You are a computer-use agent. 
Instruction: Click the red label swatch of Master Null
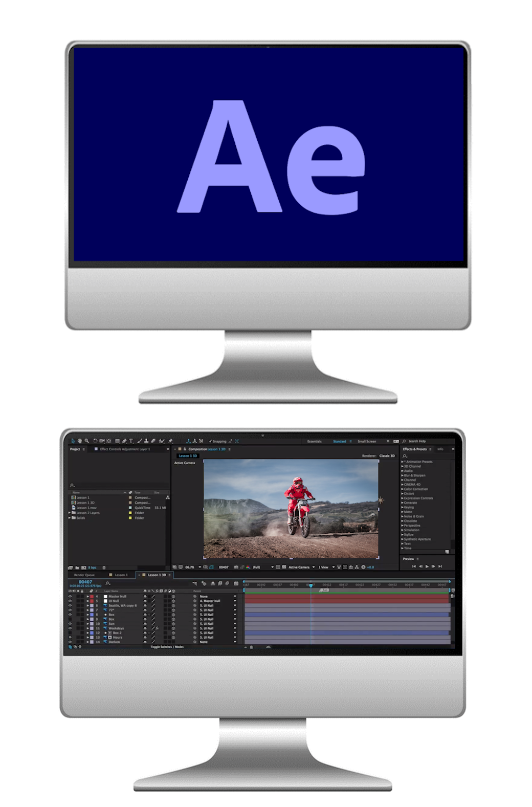click(x=92, y=596)
